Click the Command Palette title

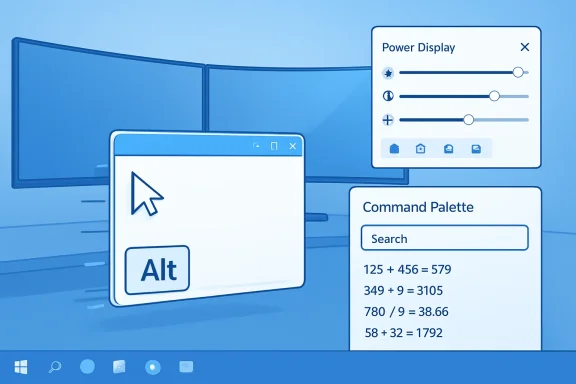(418, 207)
